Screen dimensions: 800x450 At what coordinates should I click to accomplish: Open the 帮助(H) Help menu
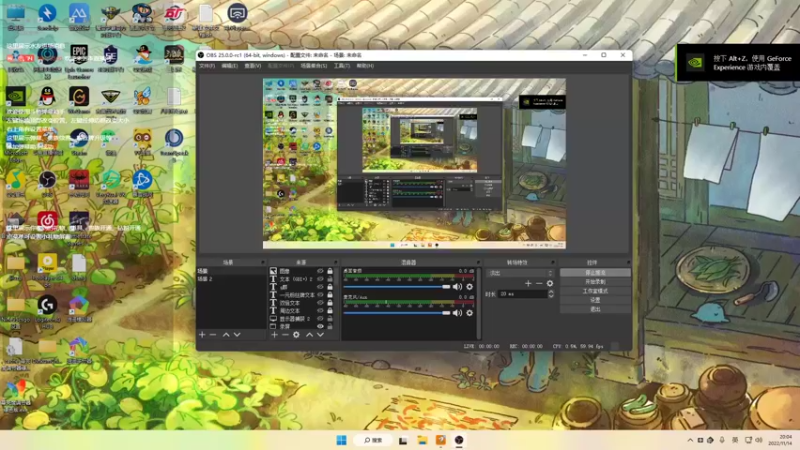point(365,66)
